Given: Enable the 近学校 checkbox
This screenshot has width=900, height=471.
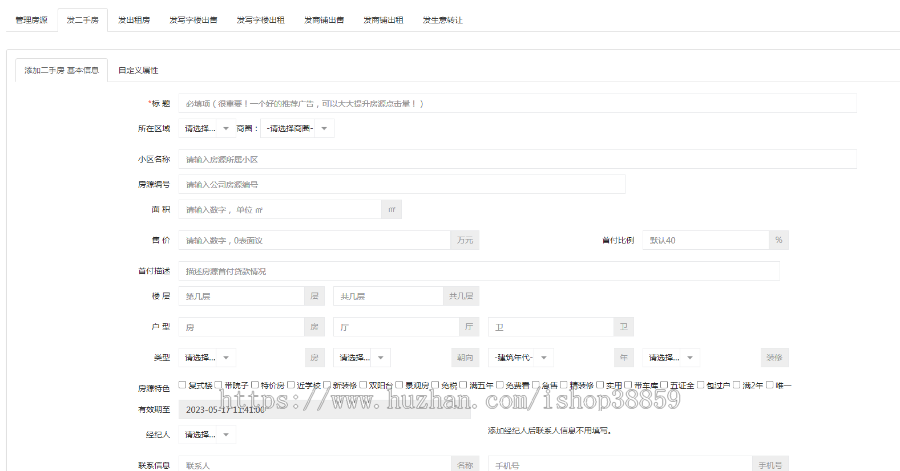Looking at the screenshot, I should (291, 385).
